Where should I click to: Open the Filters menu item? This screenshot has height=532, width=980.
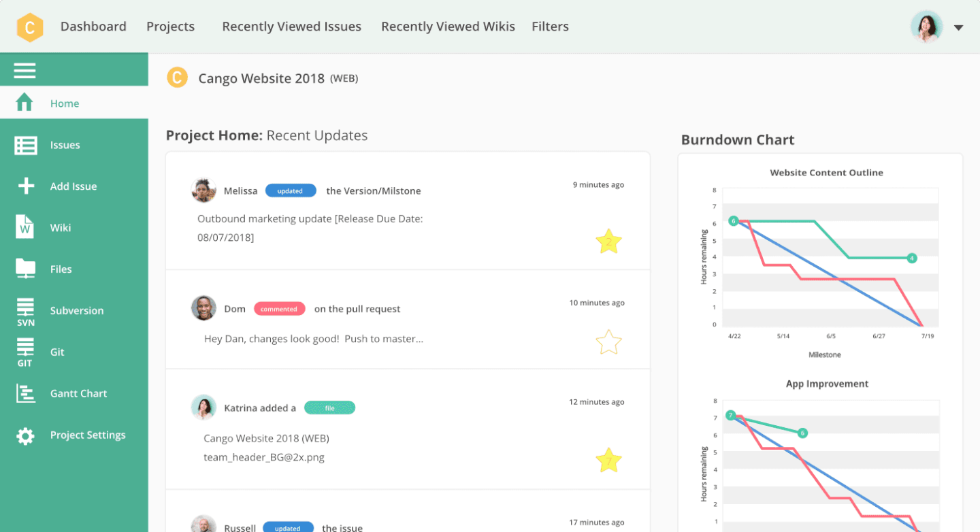pos(550,27)
